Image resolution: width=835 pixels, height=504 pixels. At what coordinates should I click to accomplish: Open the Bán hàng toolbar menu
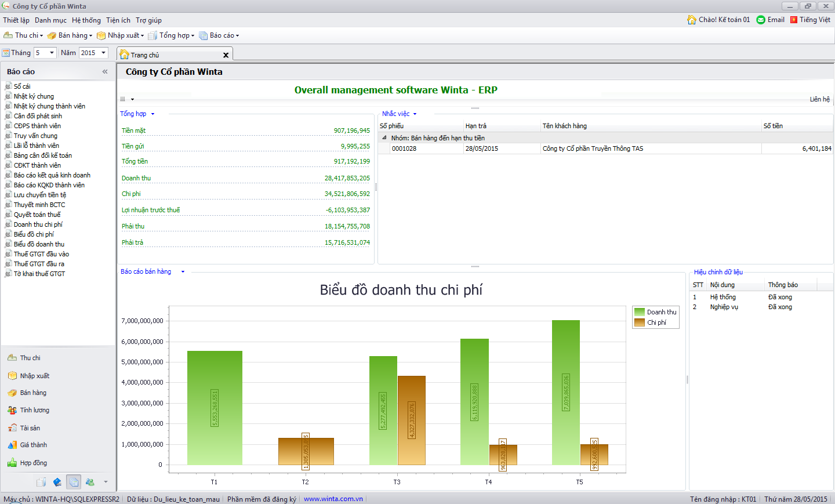70,35
